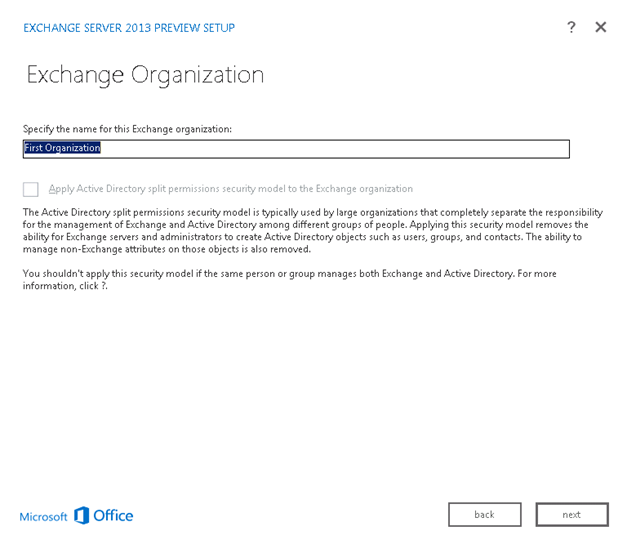Click the paragraph starting 'The Active Directory split permissions'
The height and width of the screenshot is (544, 627).
[313, 231]
